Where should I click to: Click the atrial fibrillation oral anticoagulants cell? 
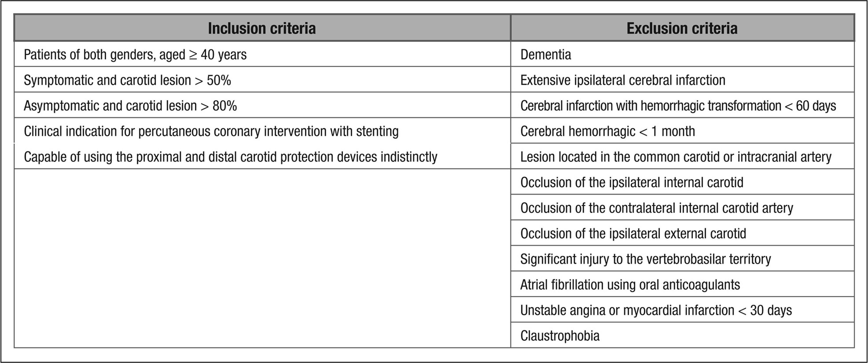click(x=630, y=285)
